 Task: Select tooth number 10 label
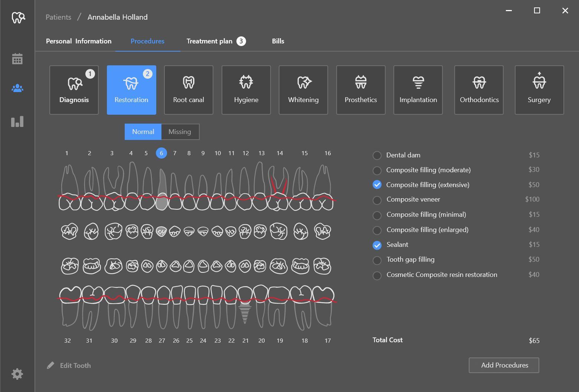(x=218, y=153)
